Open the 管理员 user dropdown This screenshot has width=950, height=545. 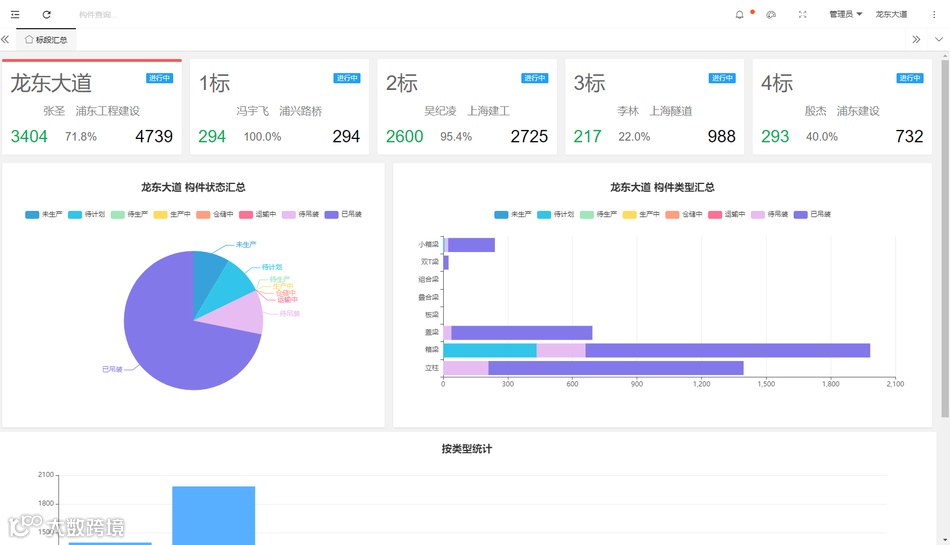845,15
